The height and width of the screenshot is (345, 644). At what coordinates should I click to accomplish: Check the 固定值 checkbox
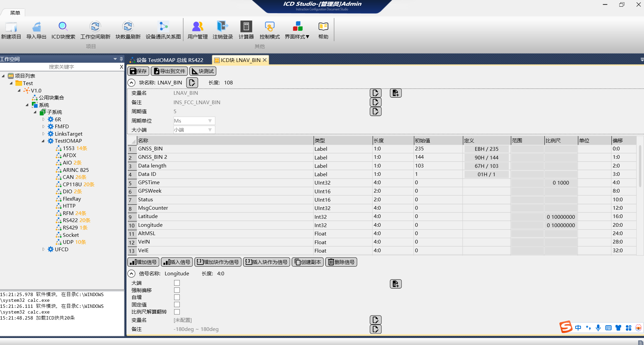tap(177, 304)
